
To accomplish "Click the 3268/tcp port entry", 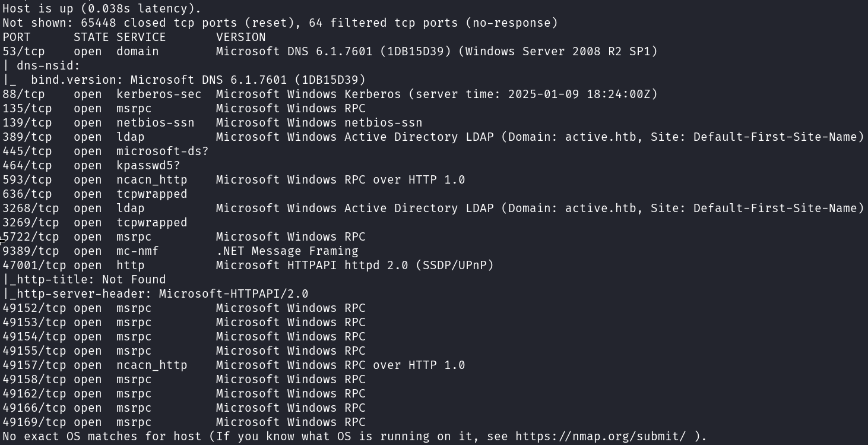I will (31, 208).
